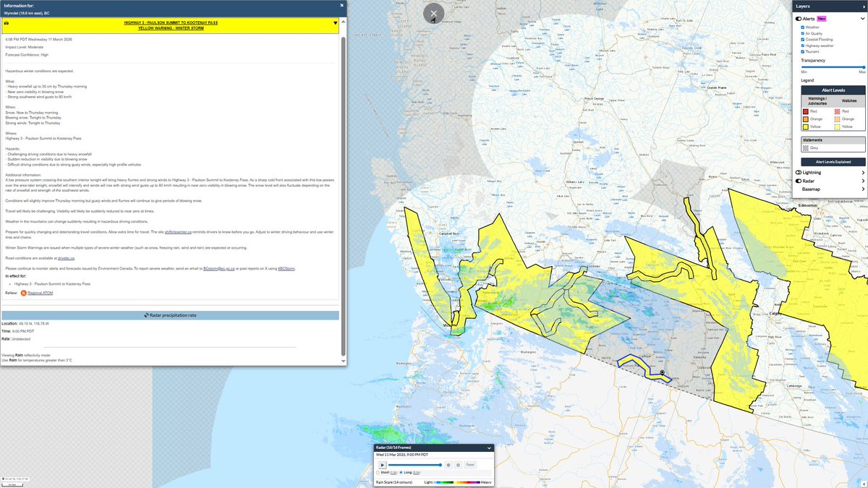Adjust the alerts Transparency slider handle

(x=863, y=67)
